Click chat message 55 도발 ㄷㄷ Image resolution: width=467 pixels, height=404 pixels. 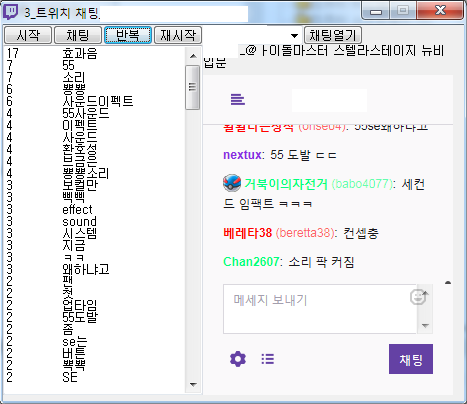click(303, 155)
